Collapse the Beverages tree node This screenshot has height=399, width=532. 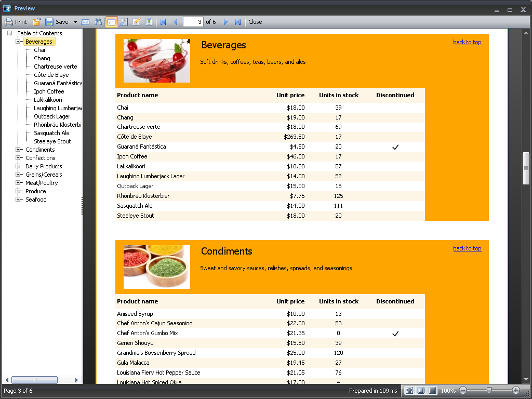coord(18,42)
